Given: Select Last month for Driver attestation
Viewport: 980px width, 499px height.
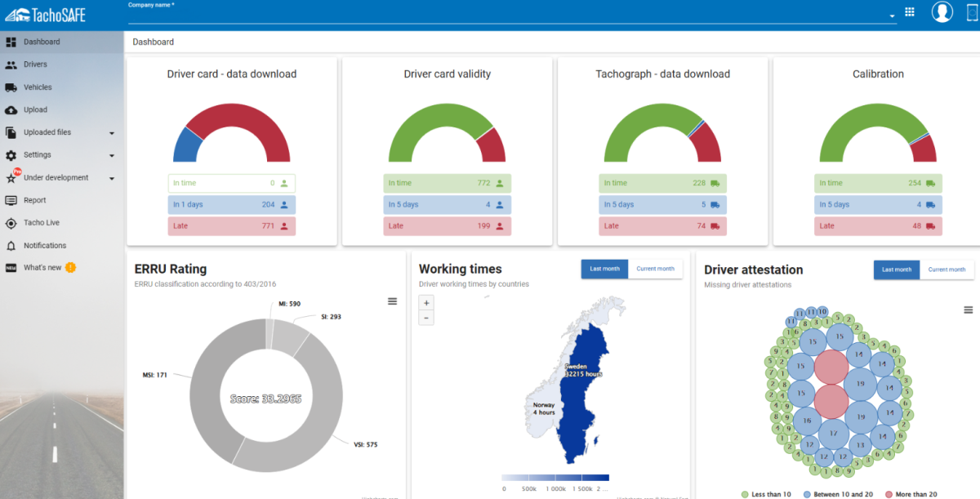Looking at the screenshot, I should pos(897,270).
